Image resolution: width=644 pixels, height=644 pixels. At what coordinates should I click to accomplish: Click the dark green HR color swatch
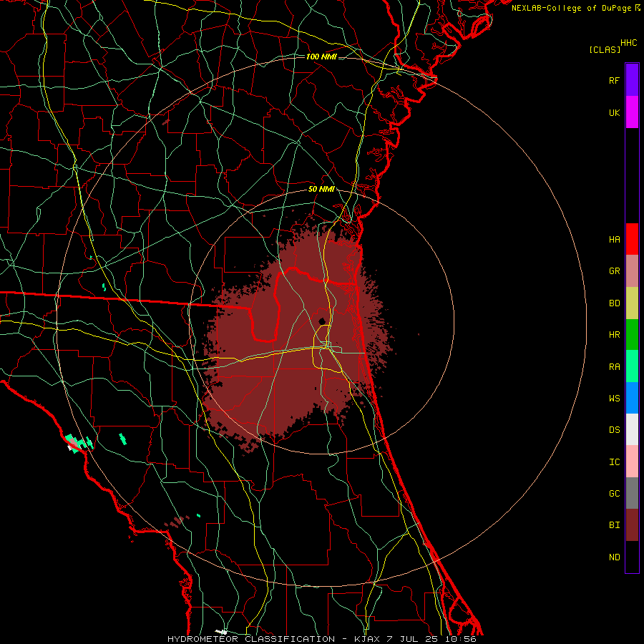click(632, 334)
